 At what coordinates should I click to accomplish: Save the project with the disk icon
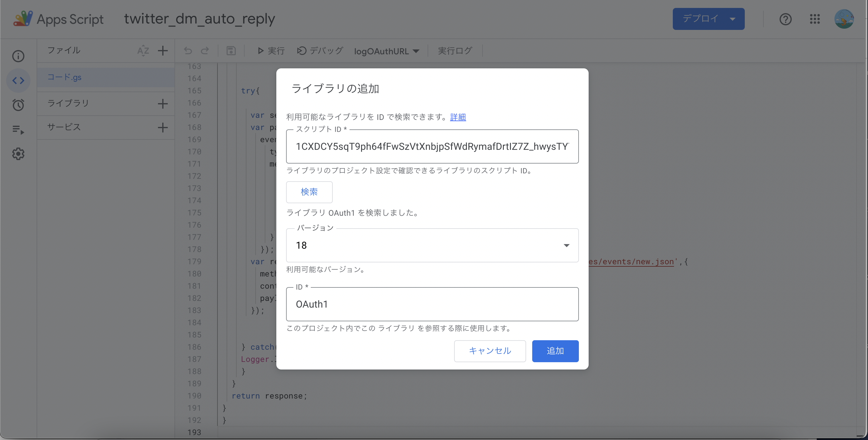pyautogui.click(x=231, y=51)
